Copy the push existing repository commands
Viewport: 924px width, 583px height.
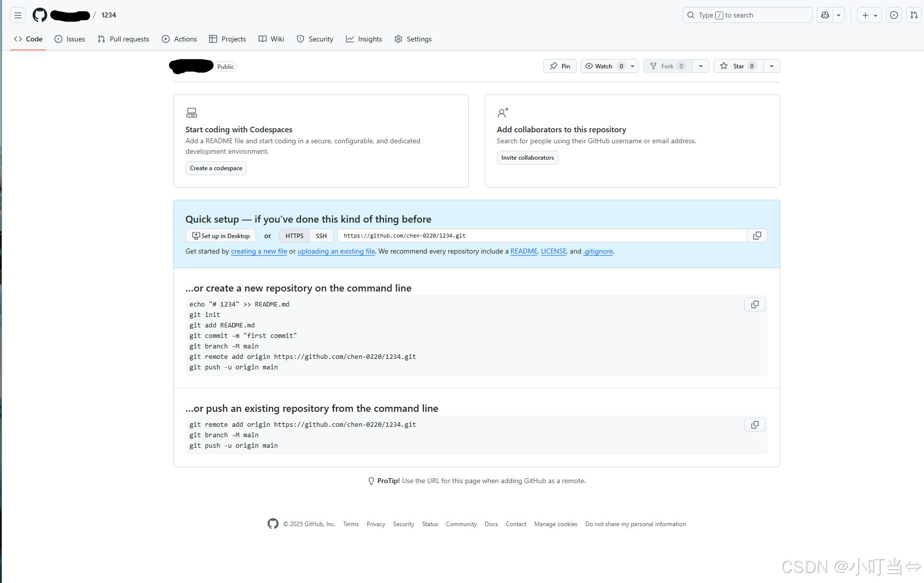click(755, 425)
